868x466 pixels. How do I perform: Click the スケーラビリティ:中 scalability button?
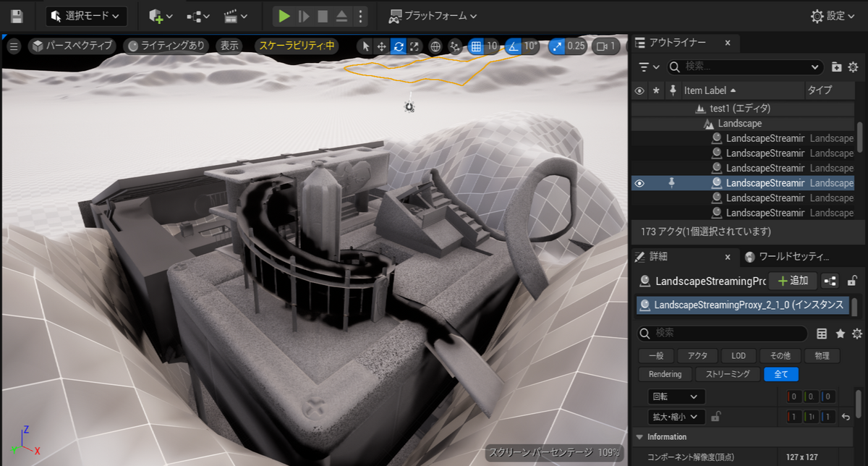click(x=298, y=46)
